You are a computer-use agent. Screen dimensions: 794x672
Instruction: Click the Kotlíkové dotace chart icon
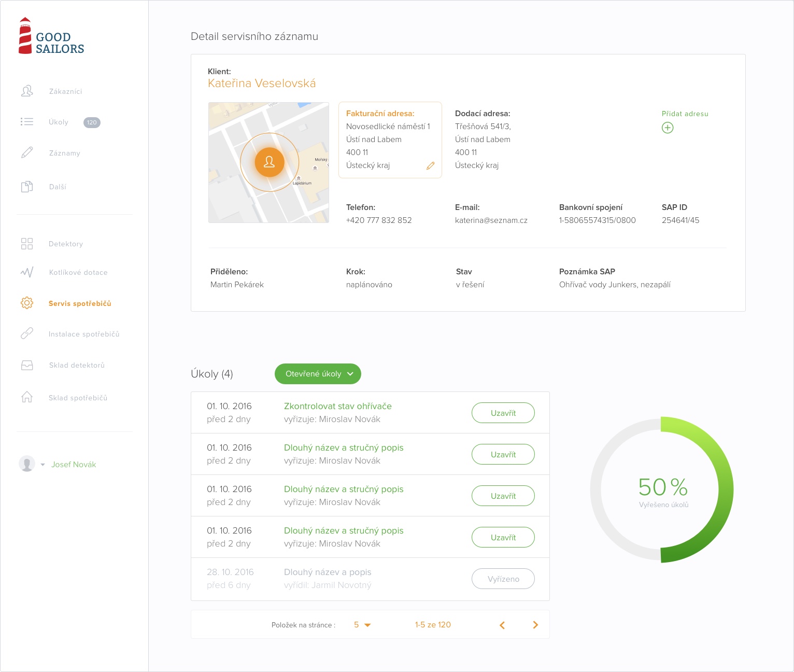27,272
